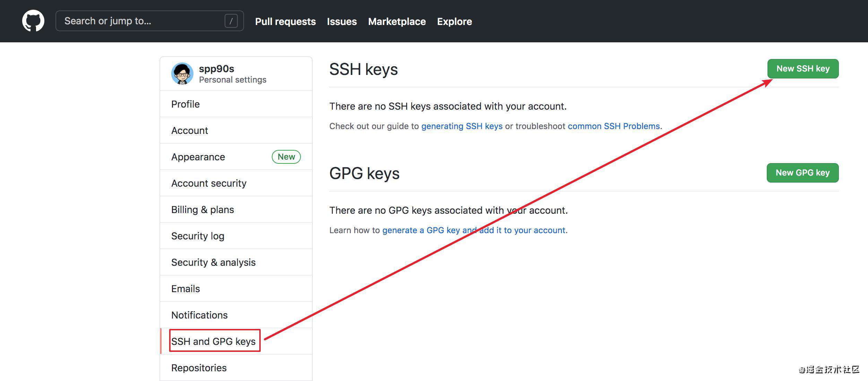This screenshot has height=381, width=868.
Task: Open Explore in top navigation
Action: pyautogui.click(x=454, y=22)
